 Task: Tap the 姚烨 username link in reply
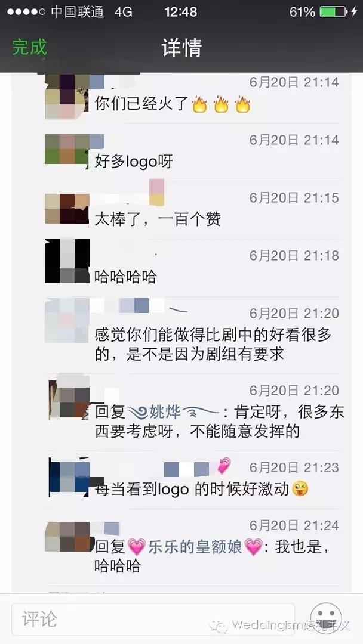point(165,411)
